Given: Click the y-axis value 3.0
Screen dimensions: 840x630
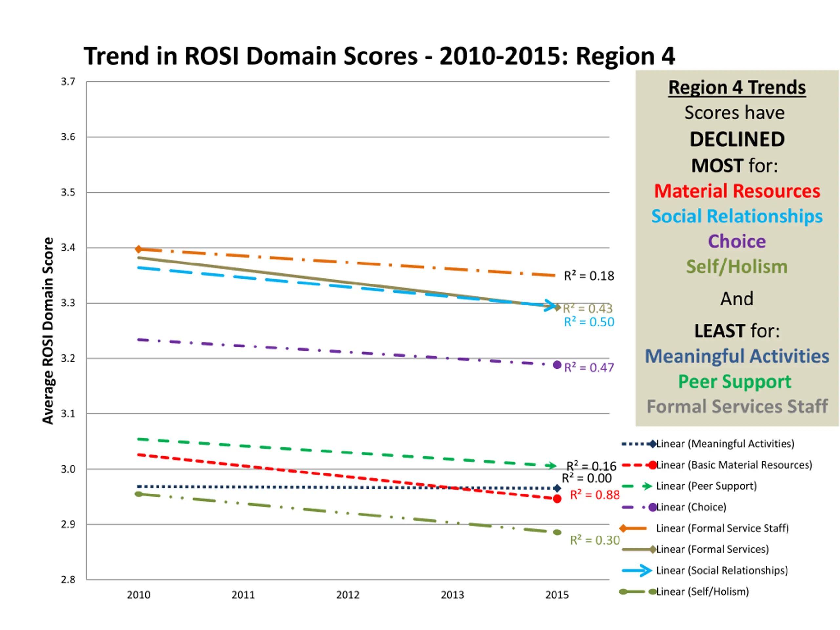Looking at the screenshot, I should pyautogui.click(x=68, y=469).
